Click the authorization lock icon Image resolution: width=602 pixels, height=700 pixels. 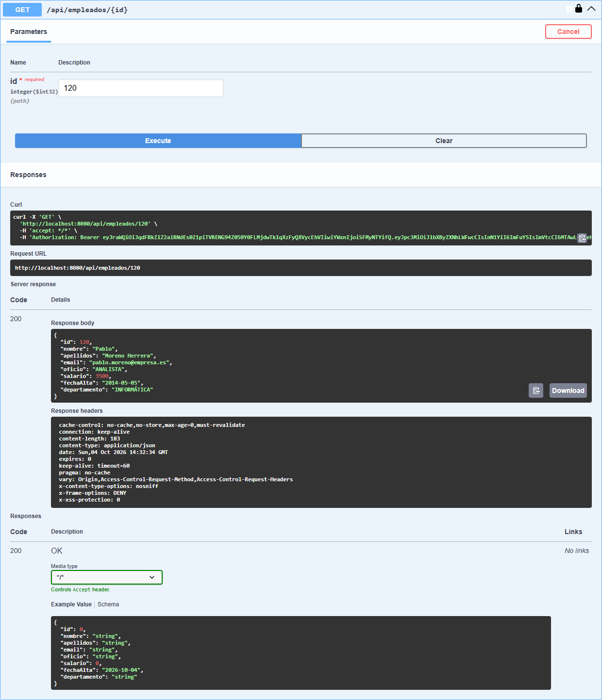[x=579, y=8]
